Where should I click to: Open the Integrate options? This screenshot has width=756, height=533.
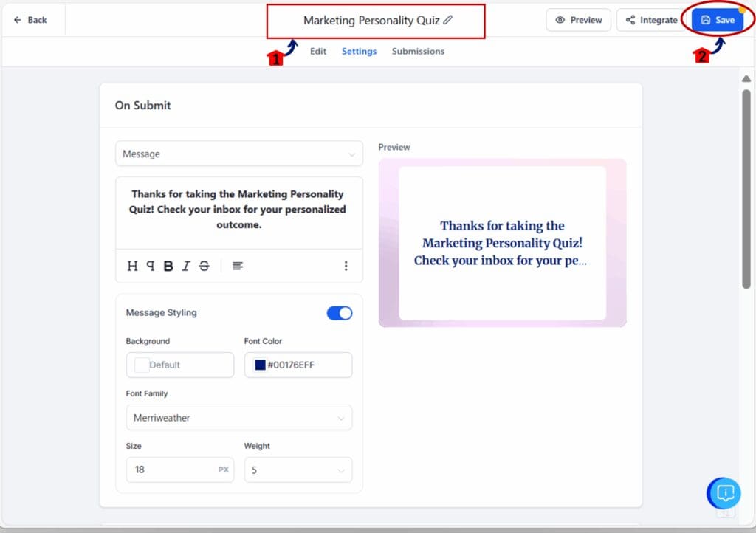653,20
